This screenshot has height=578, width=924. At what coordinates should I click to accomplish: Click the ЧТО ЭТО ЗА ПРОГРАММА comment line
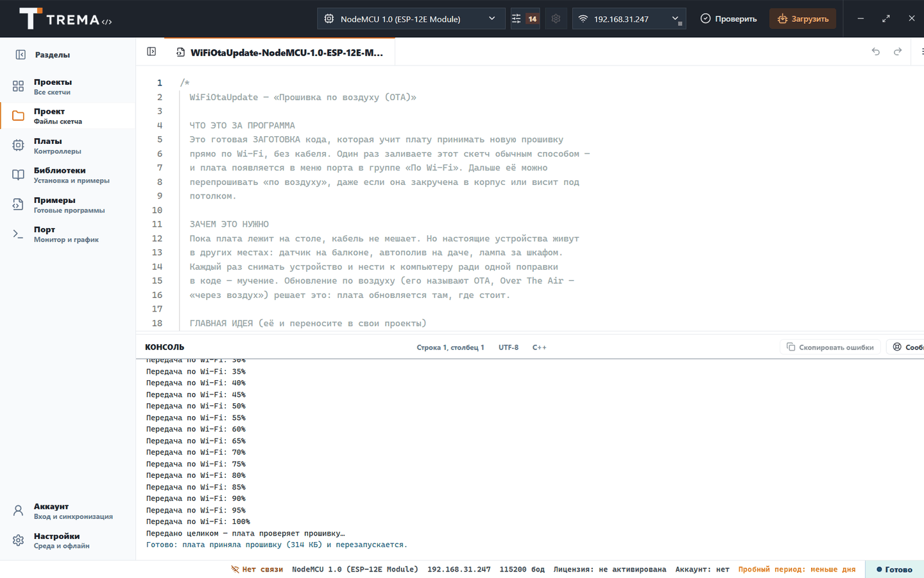coord(242,125)
